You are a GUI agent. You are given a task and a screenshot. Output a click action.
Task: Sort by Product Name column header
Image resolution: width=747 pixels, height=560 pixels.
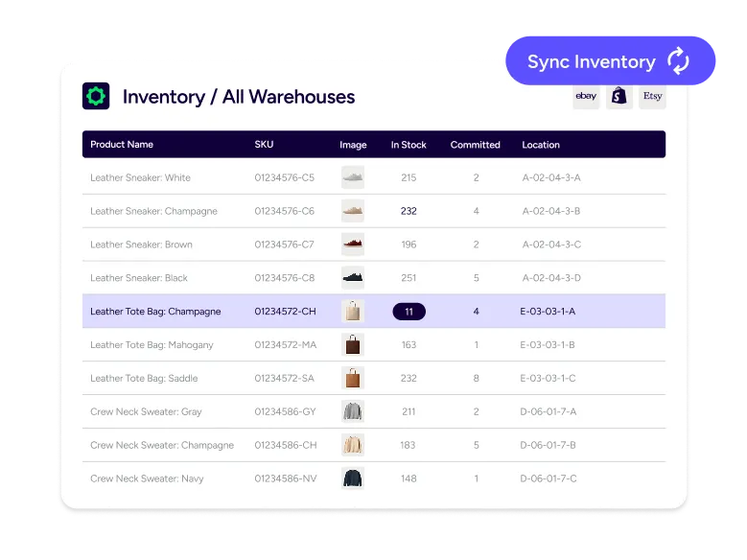coord(122,145)
